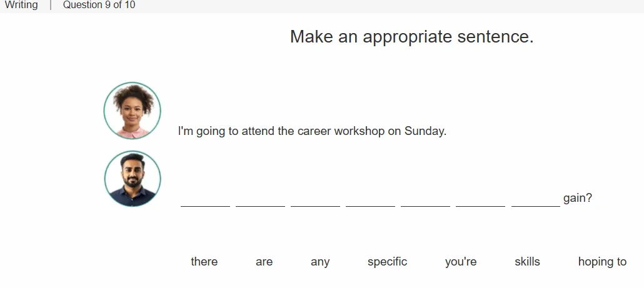
Task: Select the word tile "are"
Action: [264, 262]
